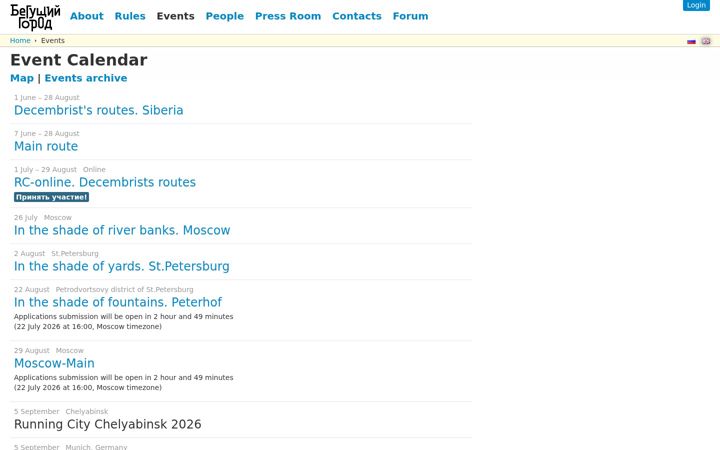The height and width of the screenshot is (450, 720).
Task: Select the English language flag
Action: [x=706, y=41]
